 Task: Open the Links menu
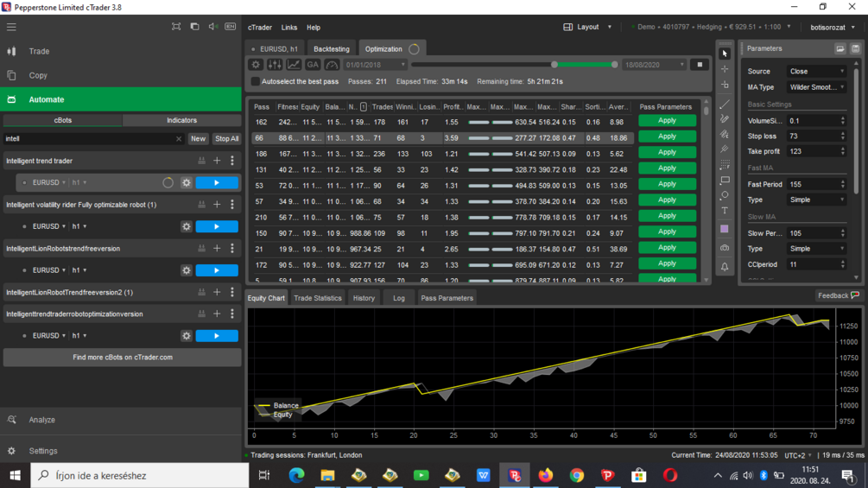[x=289, y=28]
